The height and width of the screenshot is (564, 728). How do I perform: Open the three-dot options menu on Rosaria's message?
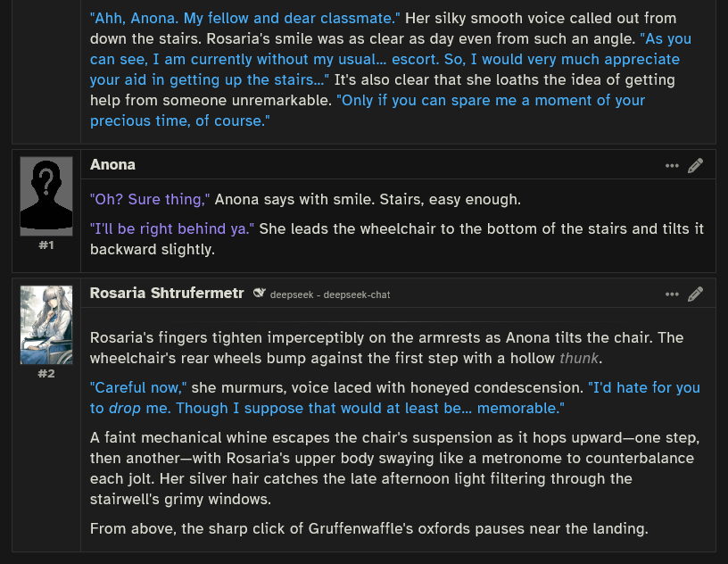click(672, 294)
